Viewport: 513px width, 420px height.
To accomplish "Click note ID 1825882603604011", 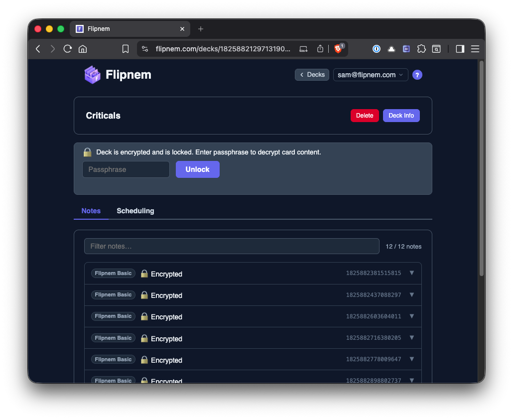I will pyautogui.click(x=374, y=316).
